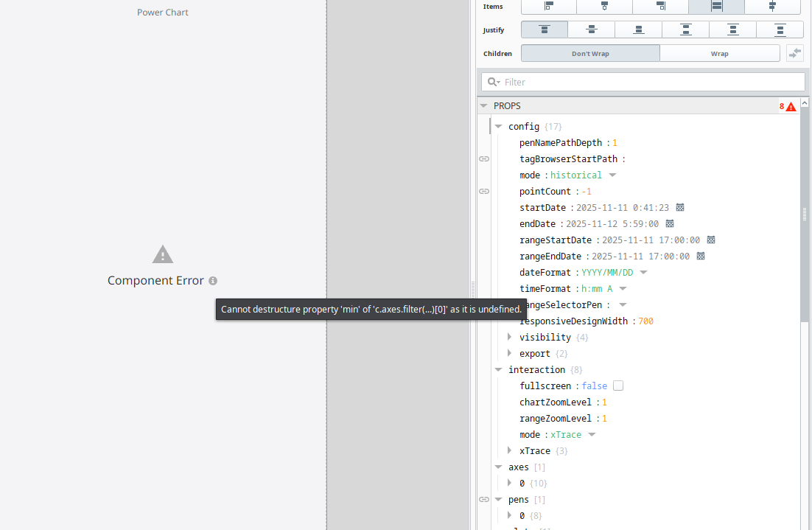Screen dimensions: 812x530
Task: Set Items alignment to baseline
Action: (x=772, y=6)
